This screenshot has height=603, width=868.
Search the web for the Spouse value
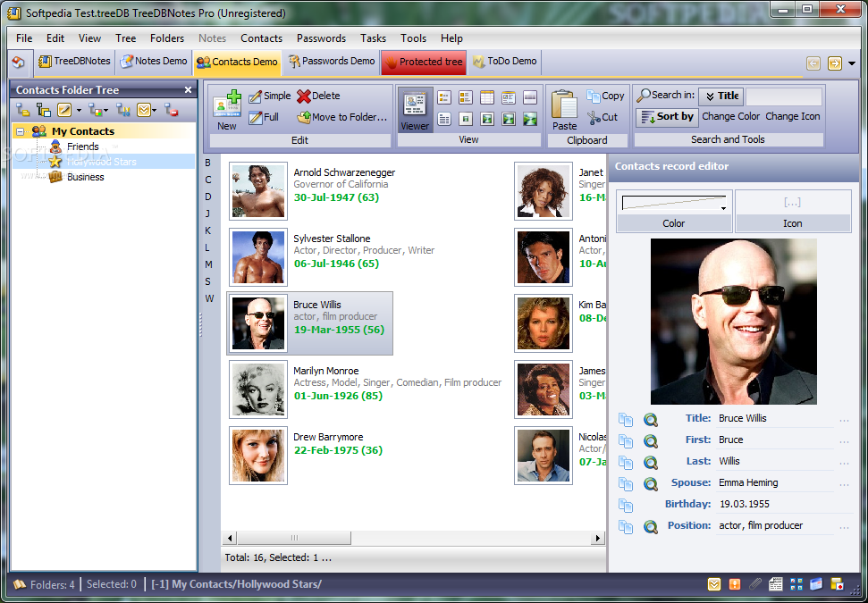coord(651,484)
